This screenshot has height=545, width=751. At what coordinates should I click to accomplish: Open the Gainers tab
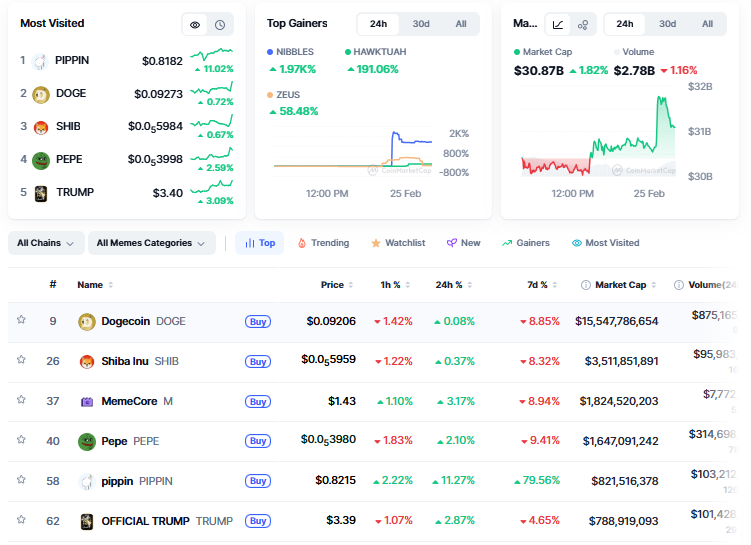(x=526, y=243)
